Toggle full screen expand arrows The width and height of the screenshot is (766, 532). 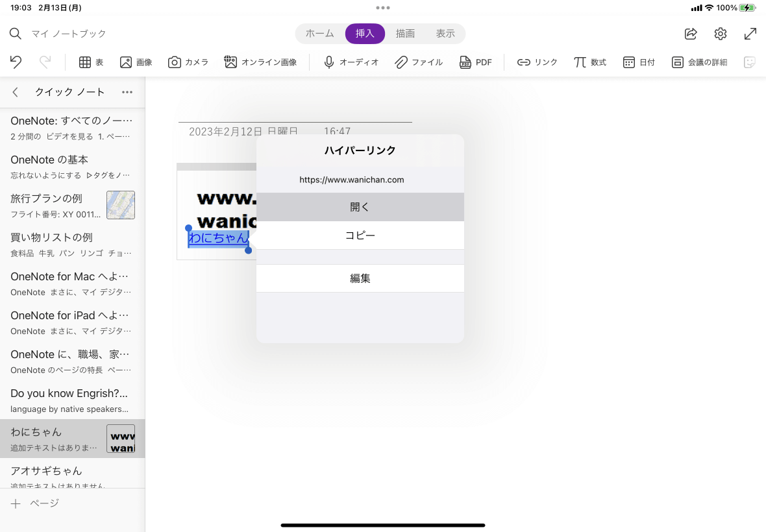[750, 34]
